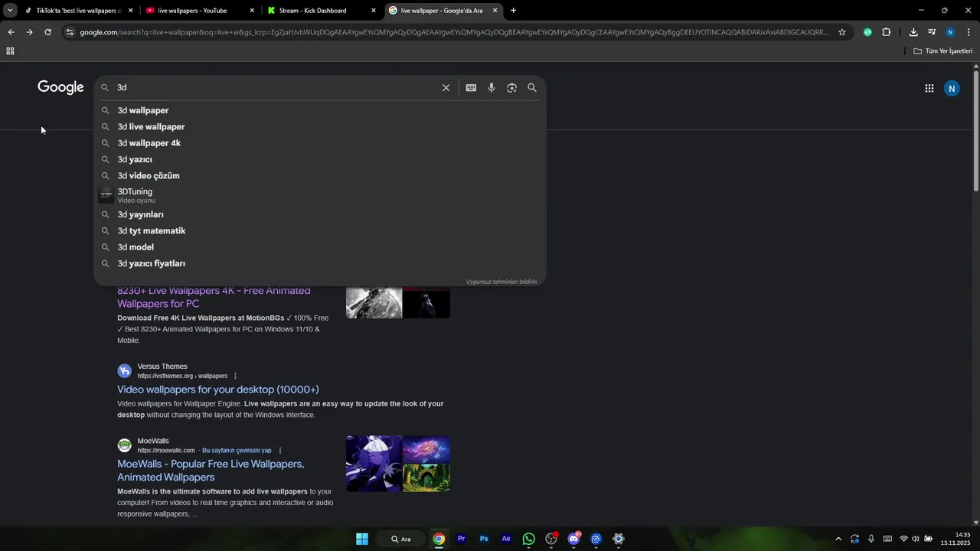Click the Chrome address bar URL
The image size is (980, 551).
[x=454, y=32]
